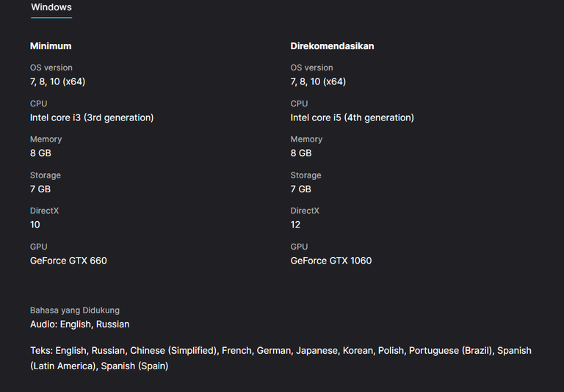The height and width of the screenshot is (392, 564).
Task: Click Intel core i5 (4th generation) text
Action: click(352, 117)
